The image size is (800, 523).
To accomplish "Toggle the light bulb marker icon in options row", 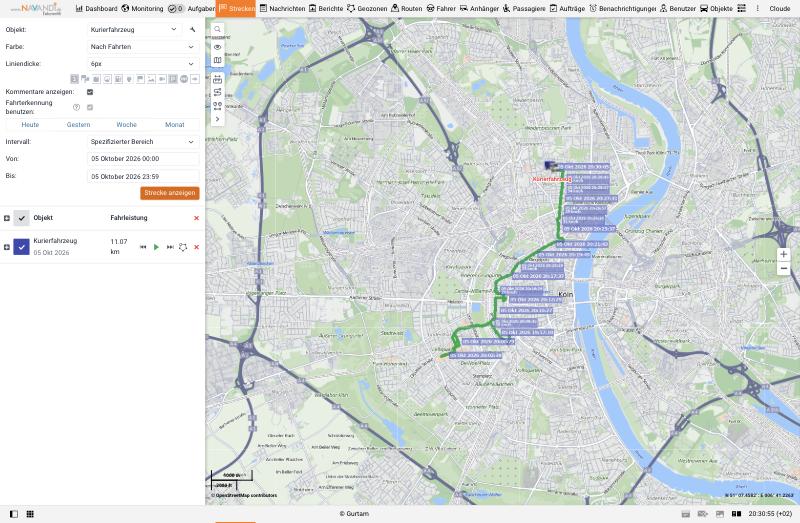I will pyautogui.click(x=129, y=79).
